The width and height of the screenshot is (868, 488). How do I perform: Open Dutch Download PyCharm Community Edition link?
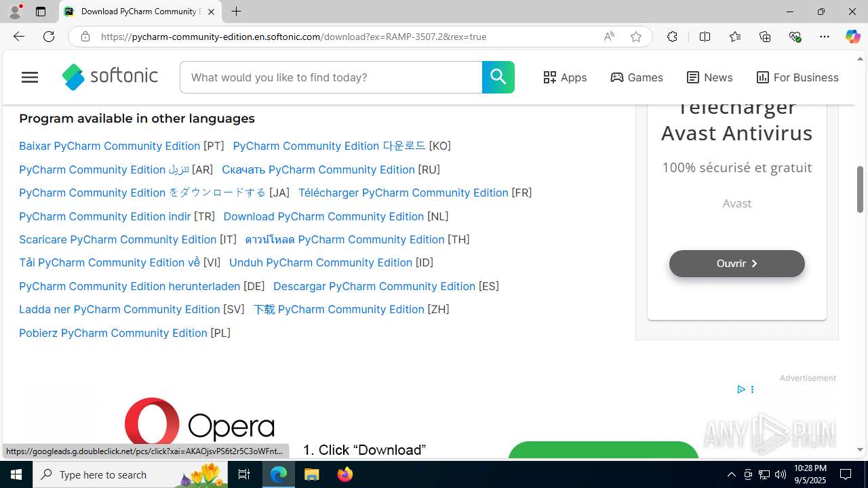[323, 216]
